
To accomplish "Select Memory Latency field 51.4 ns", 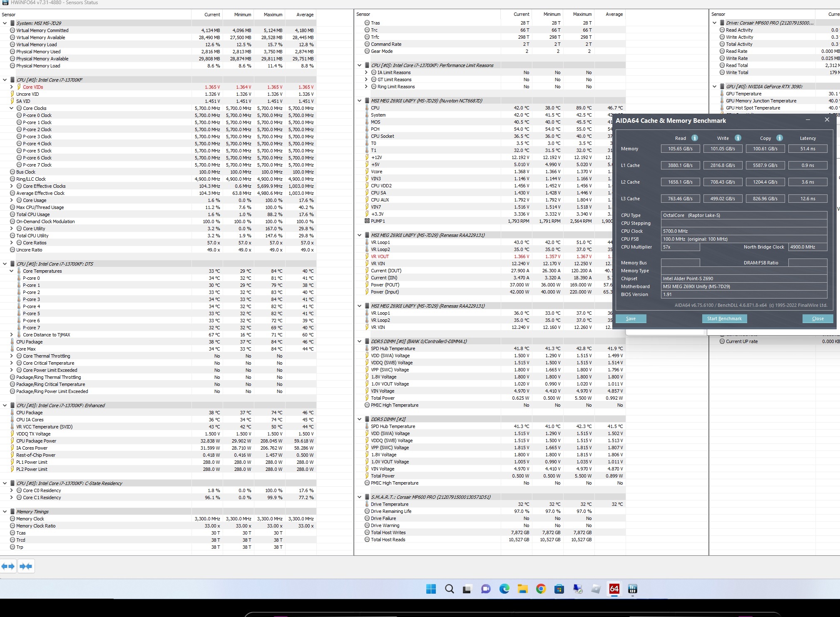I will point(808,149).
